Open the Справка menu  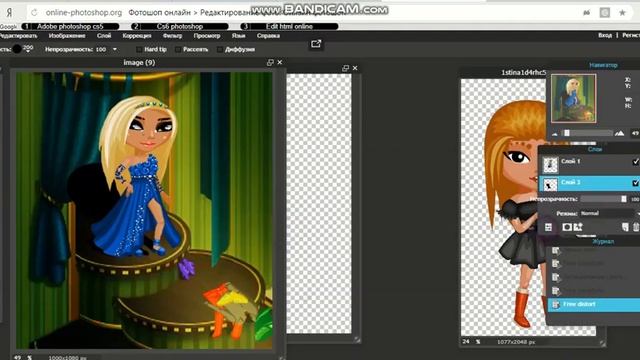click(268, 36)
